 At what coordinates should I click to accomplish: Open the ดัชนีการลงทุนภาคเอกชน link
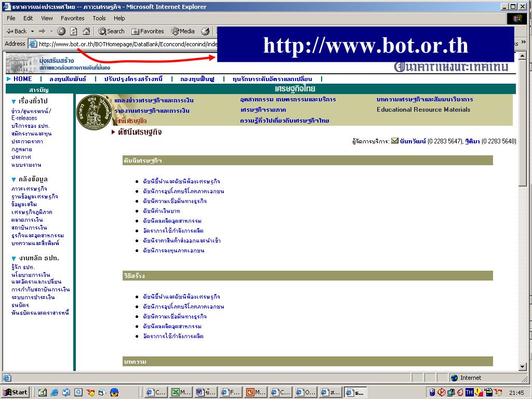pyautogui.click(x=174, y=251)
